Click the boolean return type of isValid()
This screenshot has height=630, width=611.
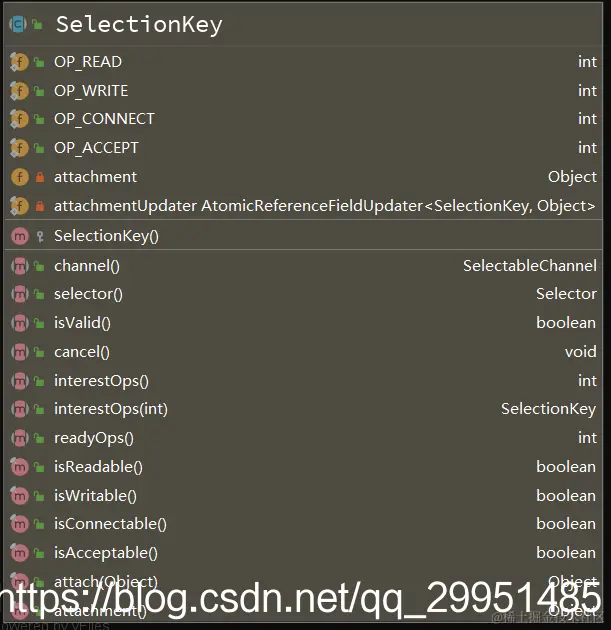[566, 323]
